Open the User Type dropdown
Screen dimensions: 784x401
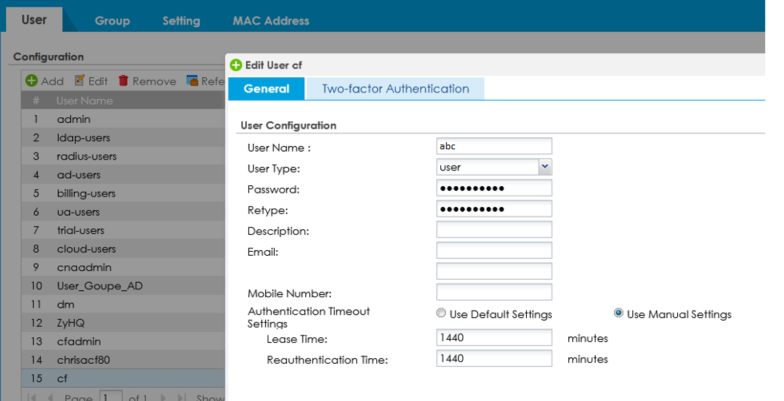[545, 167]
